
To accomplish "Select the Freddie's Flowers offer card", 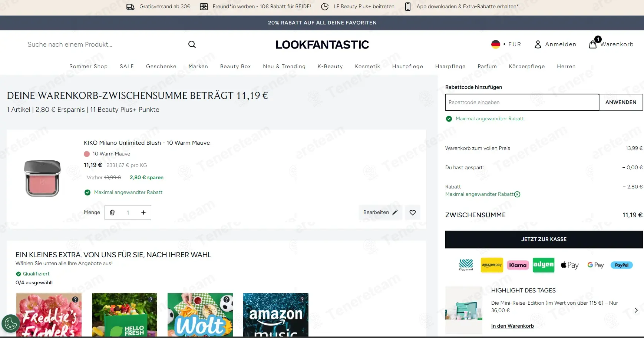I will pyautogui.click(x=49, y=315).
